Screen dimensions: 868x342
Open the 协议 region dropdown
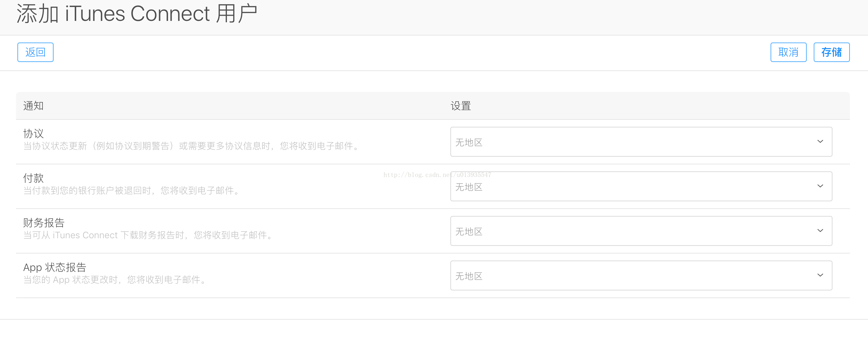pos(641,142)
